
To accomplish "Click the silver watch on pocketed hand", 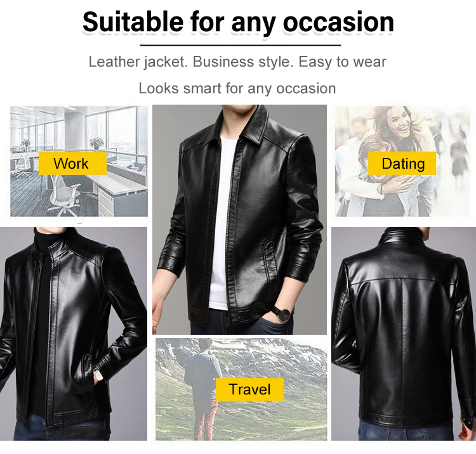I will pos(98,375).
